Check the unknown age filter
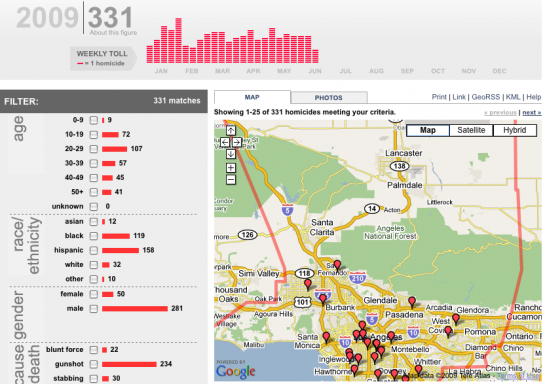The image size is (545, 384). point(93,207)
